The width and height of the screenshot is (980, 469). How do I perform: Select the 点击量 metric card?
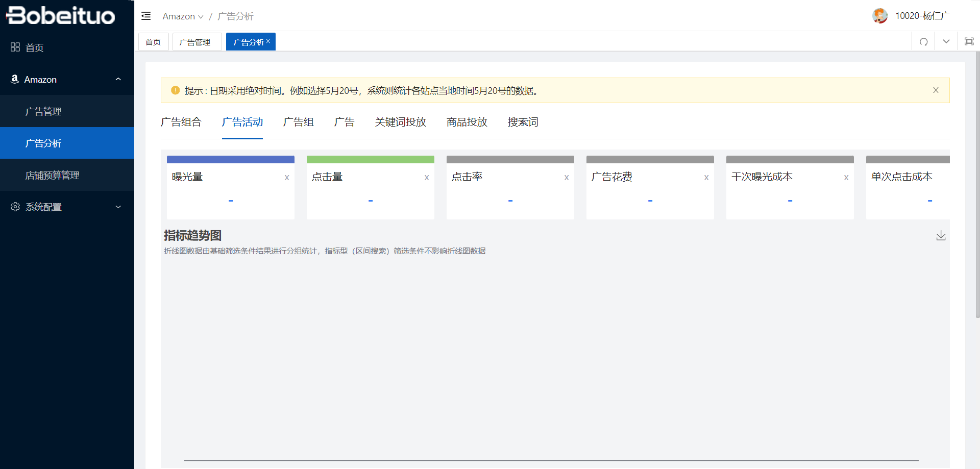371,188
